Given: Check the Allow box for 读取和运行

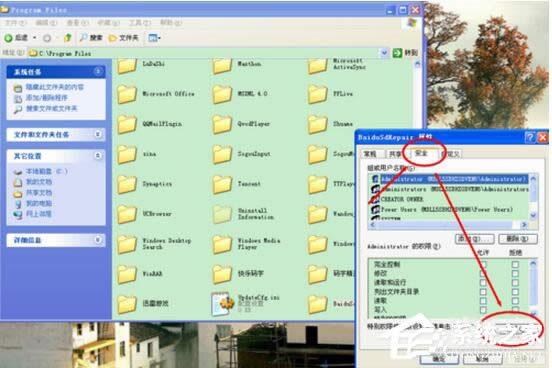Looking at the screenshot, I should pos(483,282).
